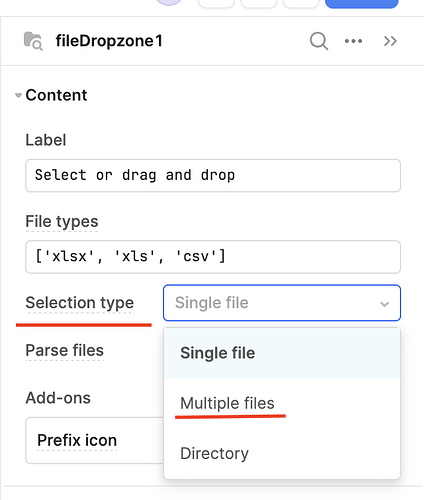
Task: Click the Selection type property label
Action: click(x=80, y=303)
